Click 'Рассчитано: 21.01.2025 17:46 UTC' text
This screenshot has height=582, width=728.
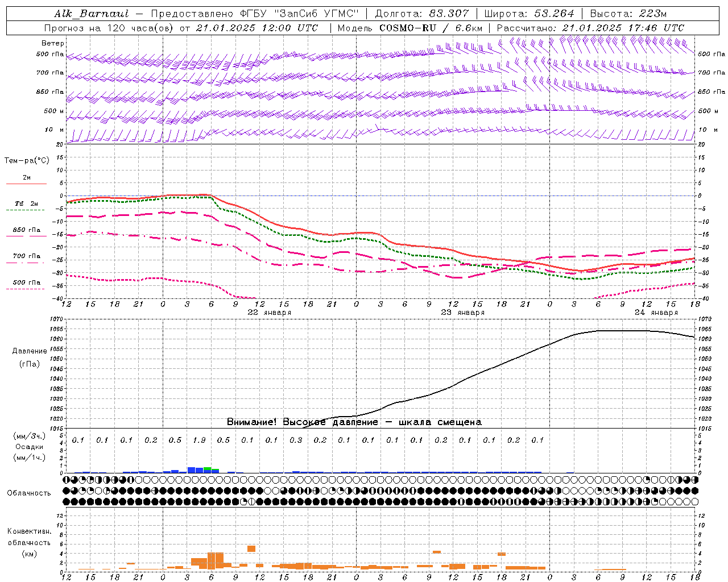[x=590, y=28]
